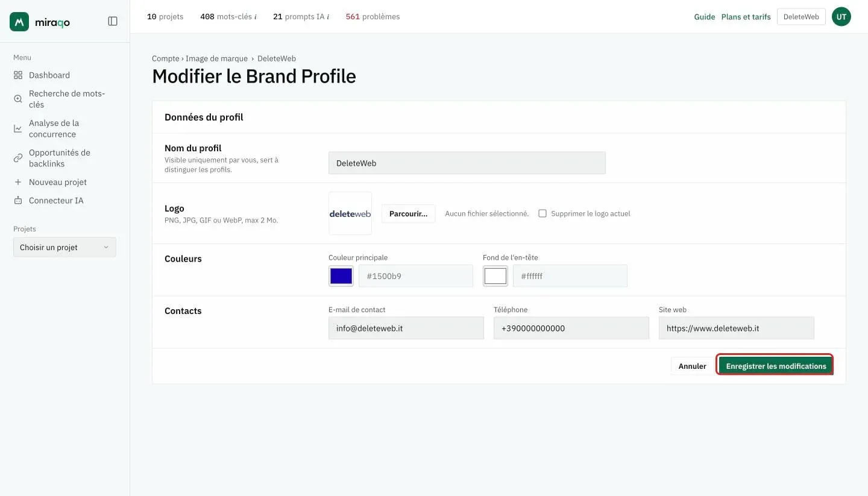Click the 408 mots-clés counter text

[x=226, y=17]
